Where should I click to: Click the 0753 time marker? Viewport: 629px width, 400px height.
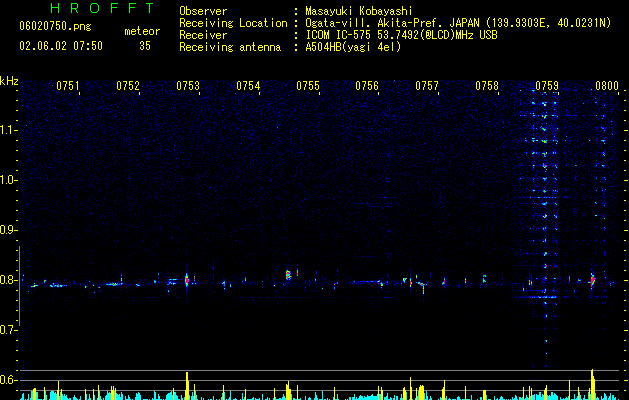pos(188,86)
